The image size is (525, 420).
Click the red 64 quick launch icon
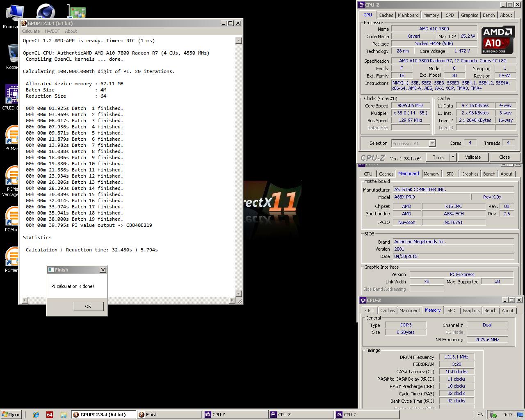coord(50,415)
